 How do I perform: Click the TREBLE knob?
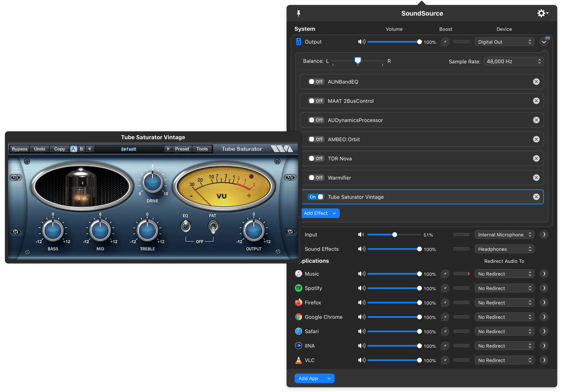pyautogui.click(x=147, y=231)
